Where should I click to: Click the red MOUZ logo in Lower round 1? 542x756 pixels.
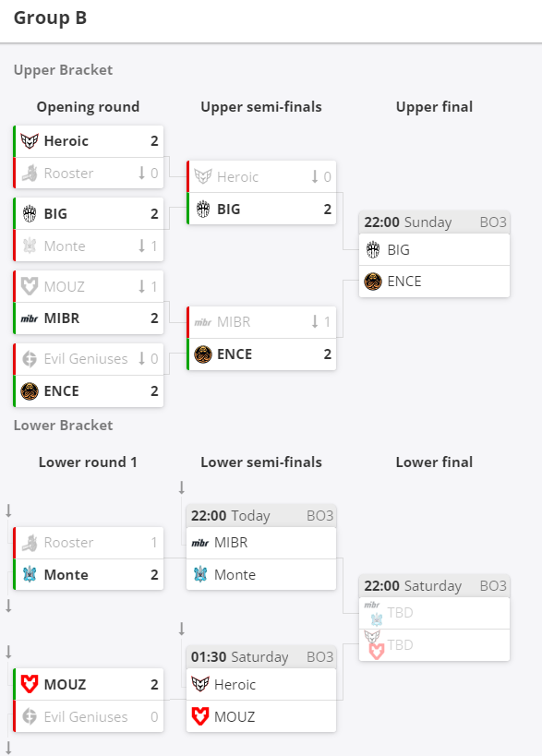pos(30,684)
